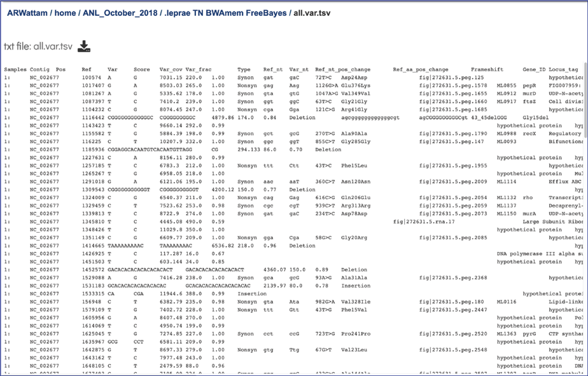The image size is (588, 376).
Task: Click the vertical scrollbar of file viewer
Action: point(585,99)
